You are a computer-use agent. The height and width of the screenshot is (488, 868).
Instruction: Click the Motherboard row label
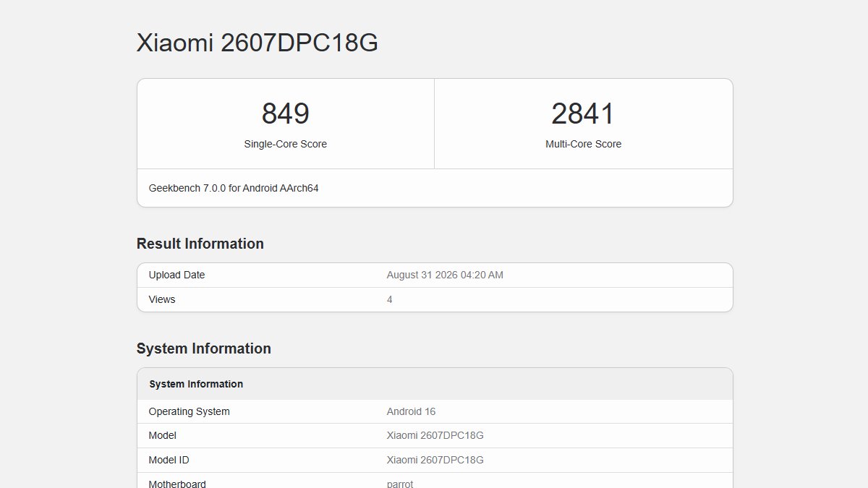pyautogui.click(x=177, y=484)
